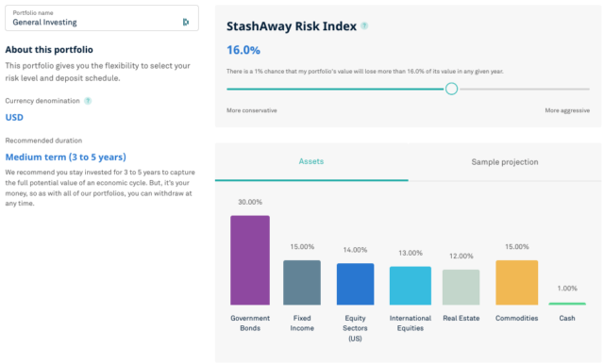Click the Government Bonds label

[x=250, y=323]
